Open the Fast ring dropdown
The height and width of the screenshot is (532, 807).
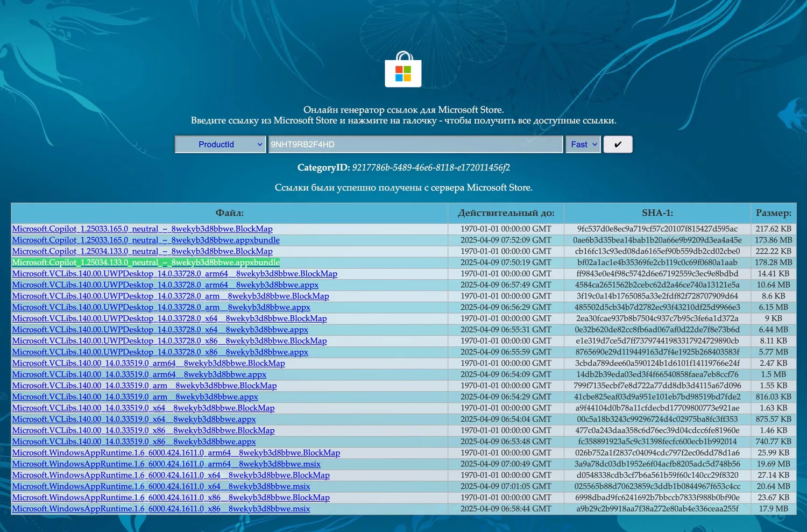[x=583, y=144]
